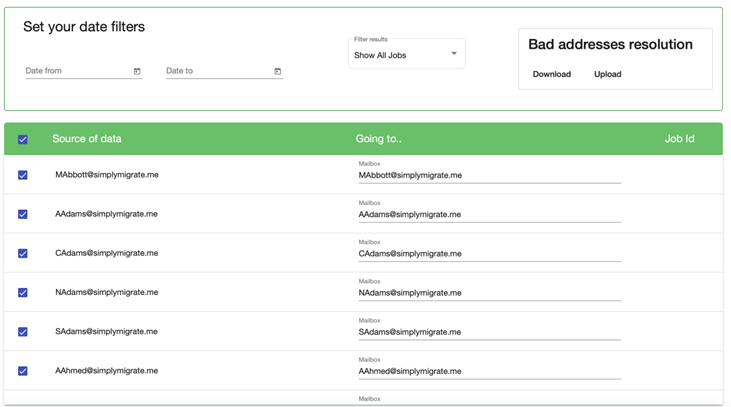Image resolution: width=731 pixels, height=407 pixels.
Task: Click Download for bad addresses
Action: (x=551, y=74)
